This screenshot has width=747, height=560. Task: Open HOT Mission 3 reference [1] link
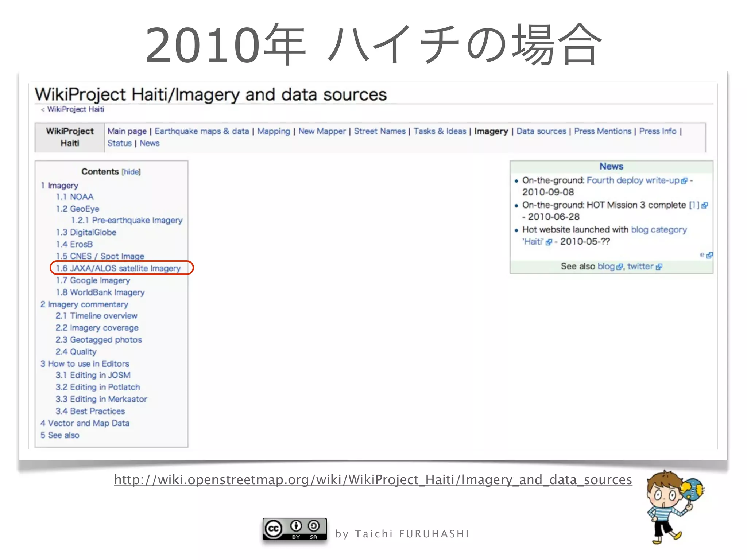694,205
